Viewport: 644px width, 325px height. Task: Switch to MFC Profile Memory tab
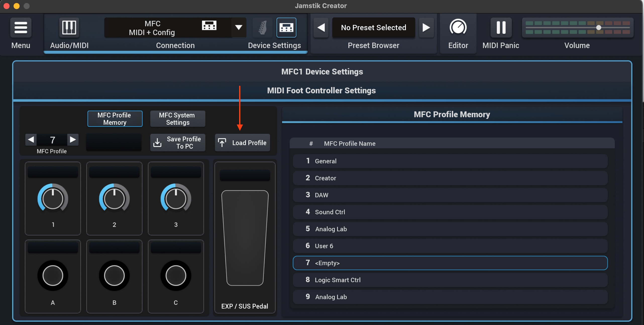pyautogui.click(x=115, y=119)
